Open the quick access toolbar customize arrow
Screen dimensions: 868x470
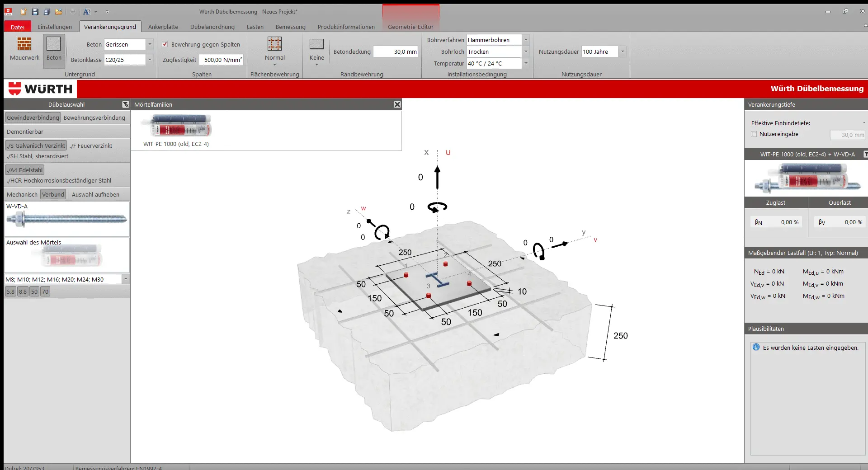(x=107, y=12)
